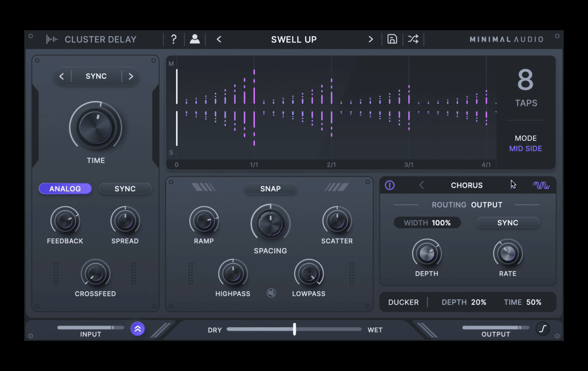The height and width of the screenshot is (371, 588).
Task: Click the chorus DEPTH knob
Action: 427,253
